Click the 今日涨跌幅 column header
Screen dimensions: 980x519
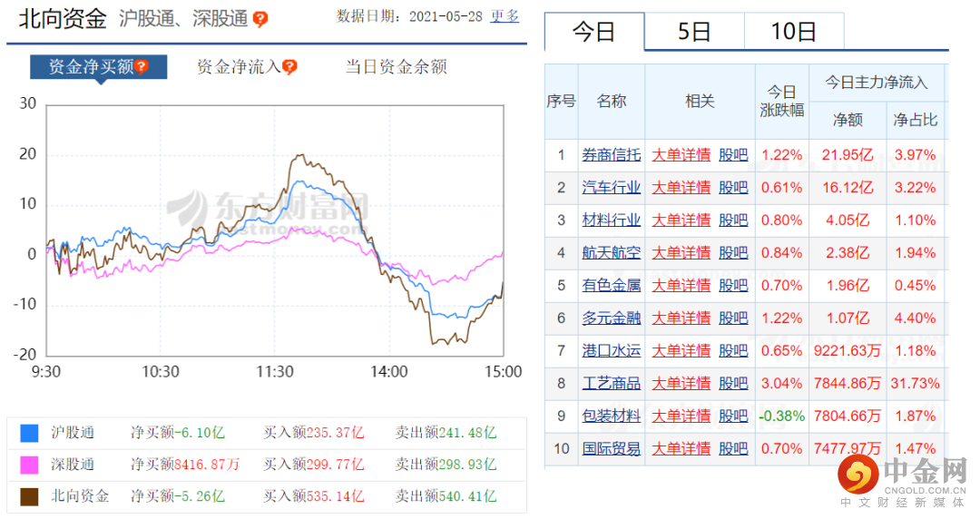[x=782, y=102]
